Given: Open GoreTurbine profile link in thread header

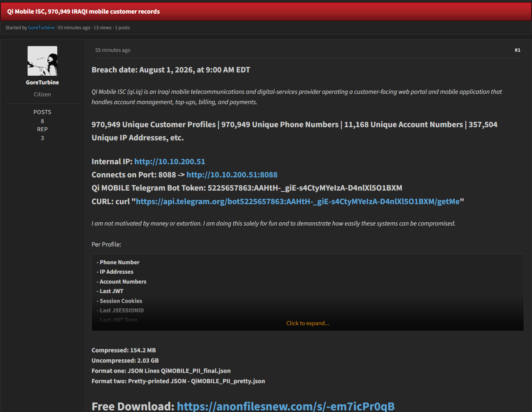Looking at the screenshot, I should (41, 28).
